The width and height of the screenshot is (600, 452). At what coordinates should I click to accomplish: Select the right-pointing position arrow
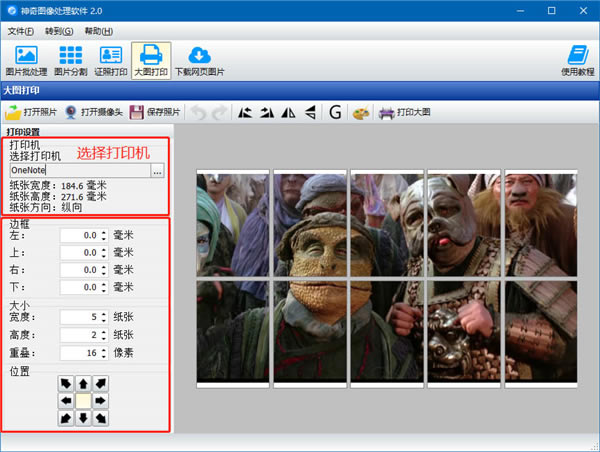tap(100, 400)
